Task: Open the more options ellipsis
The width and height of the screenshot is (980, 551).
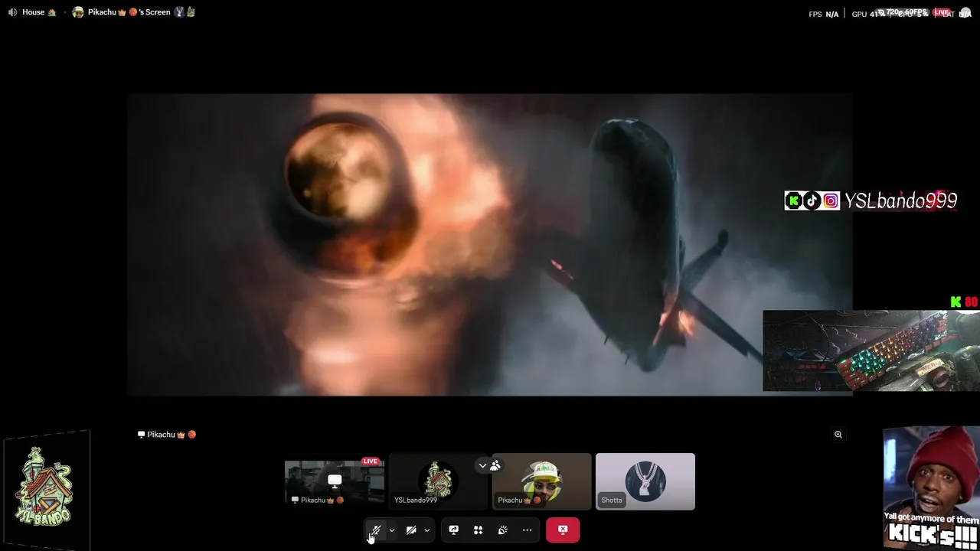Action: [x=527, y=530]
